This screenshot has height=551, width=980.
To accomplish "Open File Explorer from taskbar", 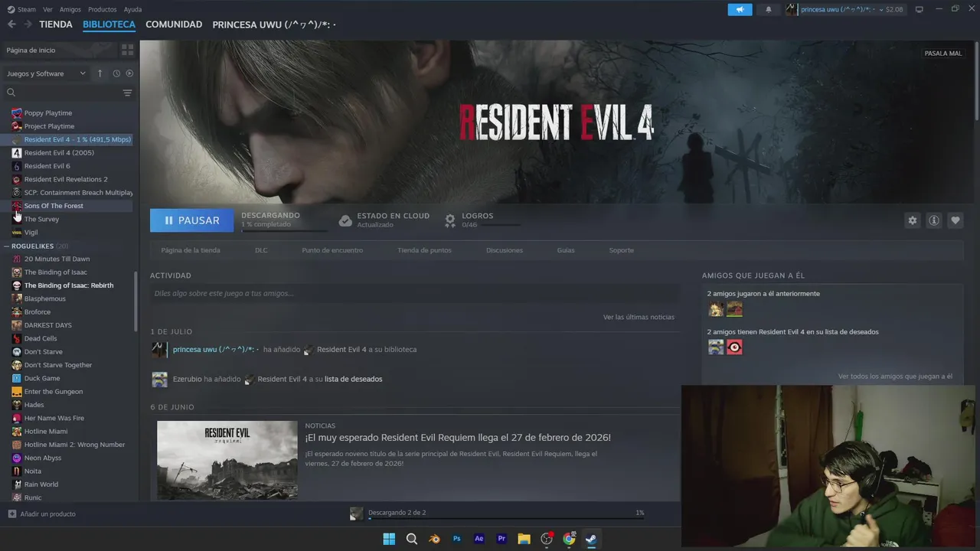I will click(x=524, y=539).
